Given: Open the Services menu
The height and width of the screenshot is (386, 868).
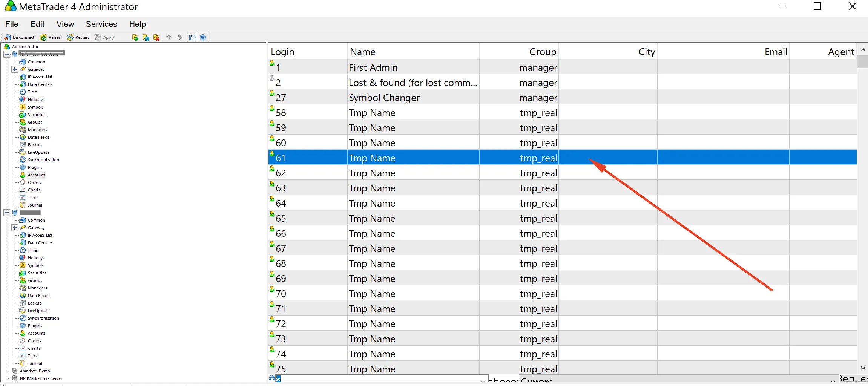Looking at the screenshot, I should 101,24.
